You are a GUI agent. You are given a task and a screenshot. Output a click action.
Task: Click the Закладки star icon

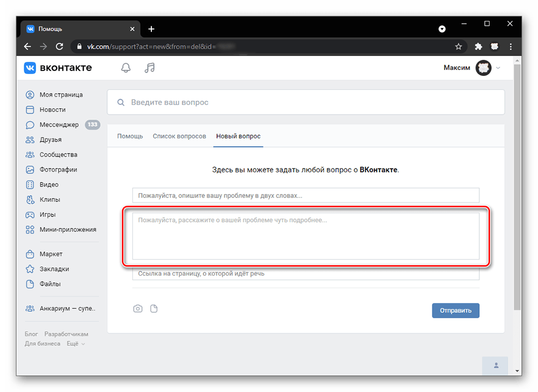30,269
